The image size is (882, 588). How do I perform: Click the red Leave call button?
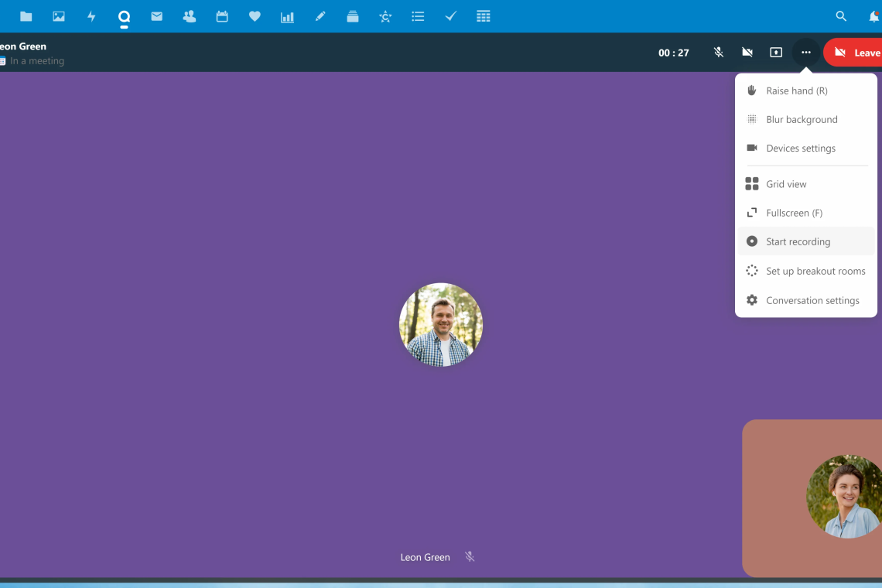(x=855, y=53)
